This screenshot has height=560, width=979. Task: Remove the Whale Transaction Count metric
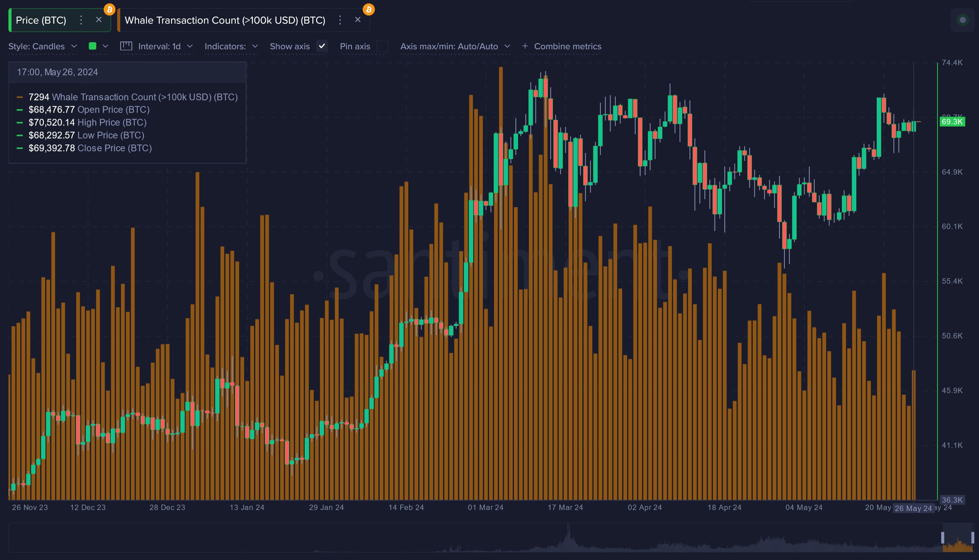(x=358, y=20)
